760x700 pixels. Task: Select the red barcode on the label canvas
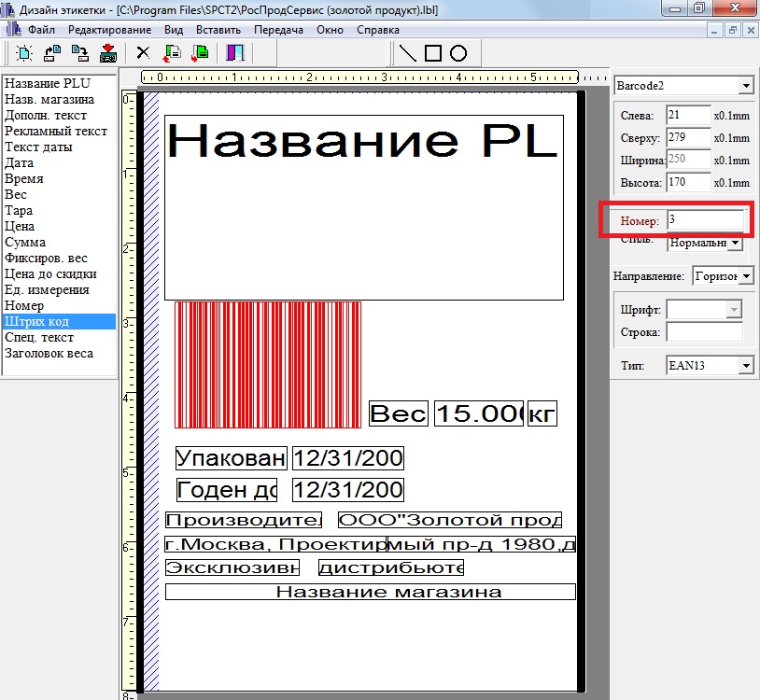tap(268, 364)
